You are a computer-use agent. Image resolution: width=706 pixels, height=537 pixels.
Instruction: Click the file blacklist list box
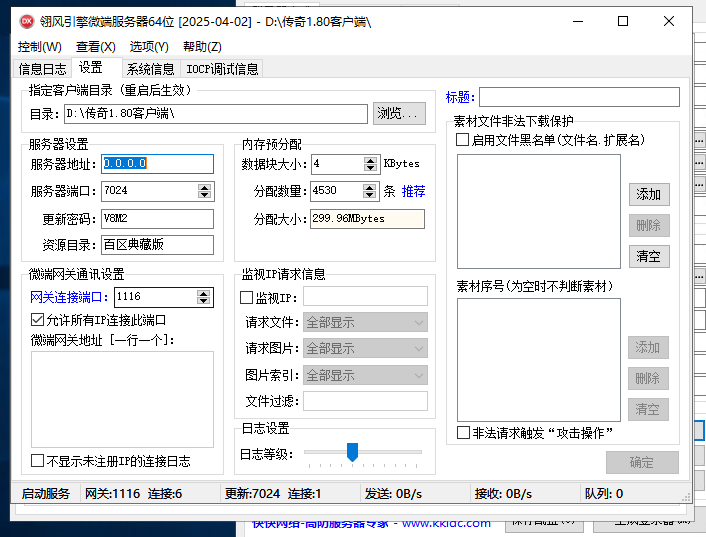point(539,212)
